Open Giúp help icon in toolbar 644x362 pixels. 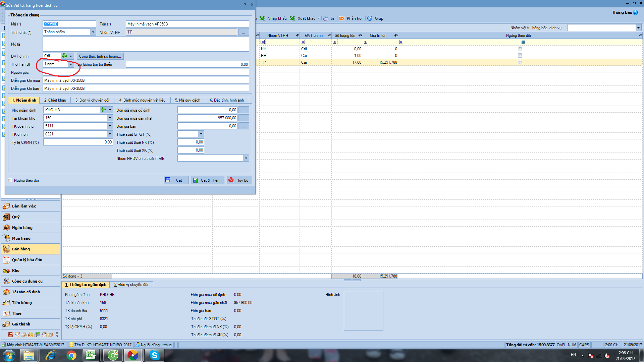[370, 18]
